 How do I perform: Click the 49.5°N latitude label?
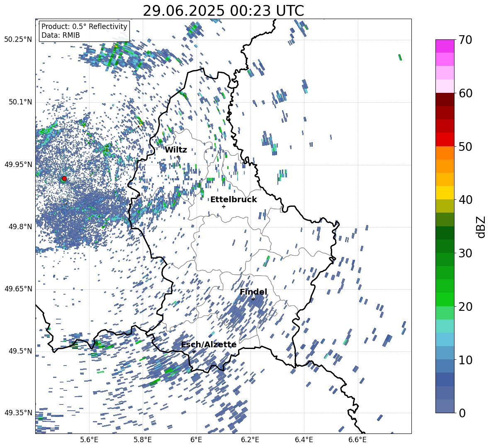point(21,351)
